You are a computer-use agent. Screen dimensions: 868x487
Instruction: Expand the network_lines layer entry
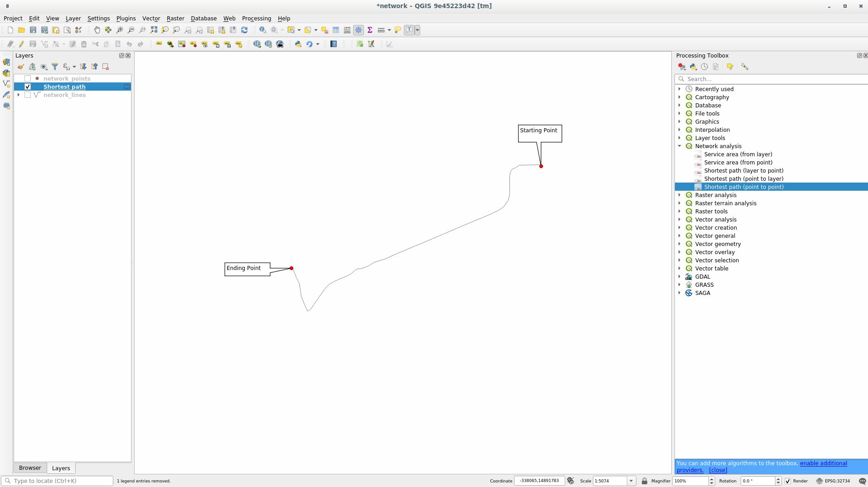18,95
